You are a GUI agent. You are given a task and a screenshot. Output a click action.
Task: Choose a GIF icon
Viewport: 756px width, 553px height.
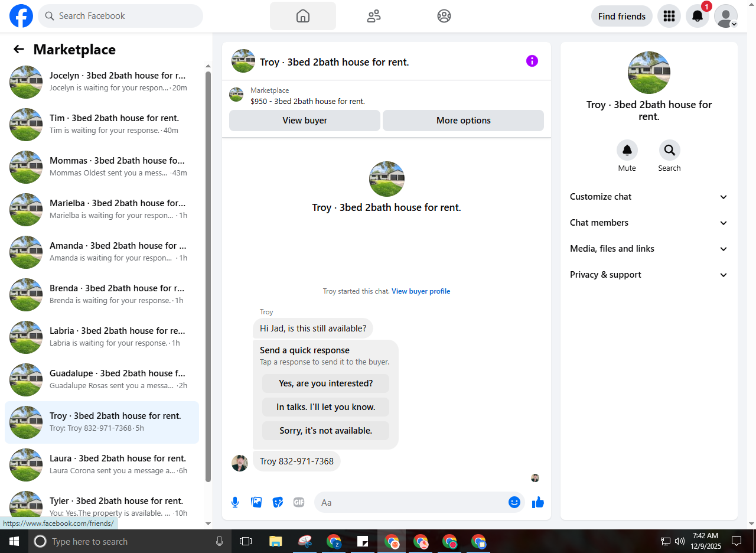tap(299, 502)
